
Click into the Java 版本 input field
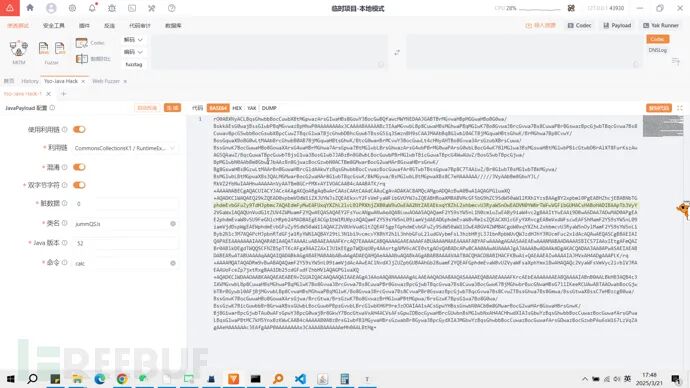pos(125,243)
